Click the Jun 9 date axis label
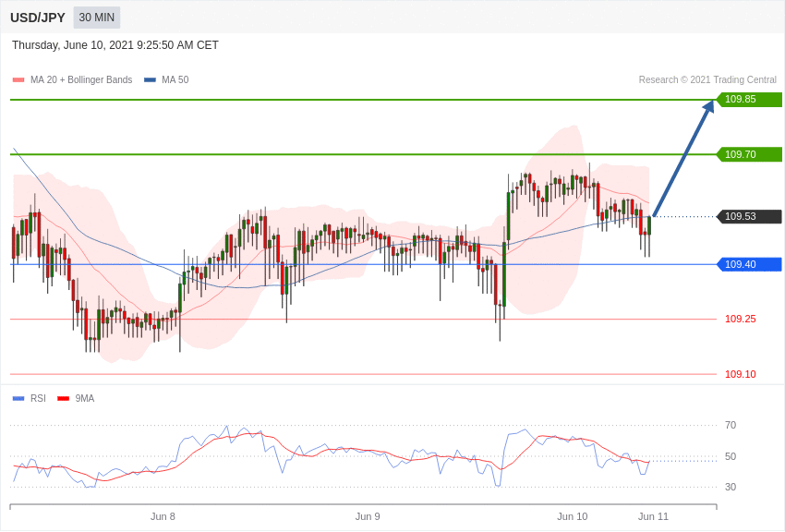The image size is (785, 532). click(368, 516)
